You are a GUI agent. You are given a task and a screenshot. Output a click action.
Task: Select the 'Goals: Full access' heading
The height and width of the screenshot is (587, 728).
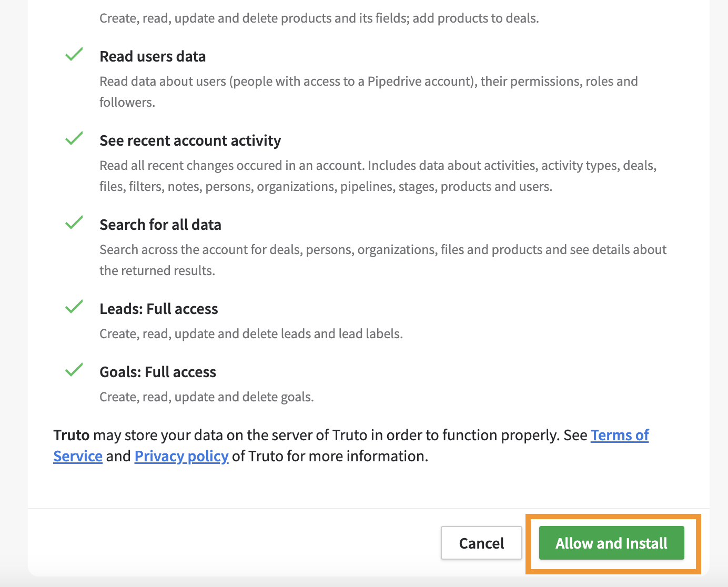[158, 372]
